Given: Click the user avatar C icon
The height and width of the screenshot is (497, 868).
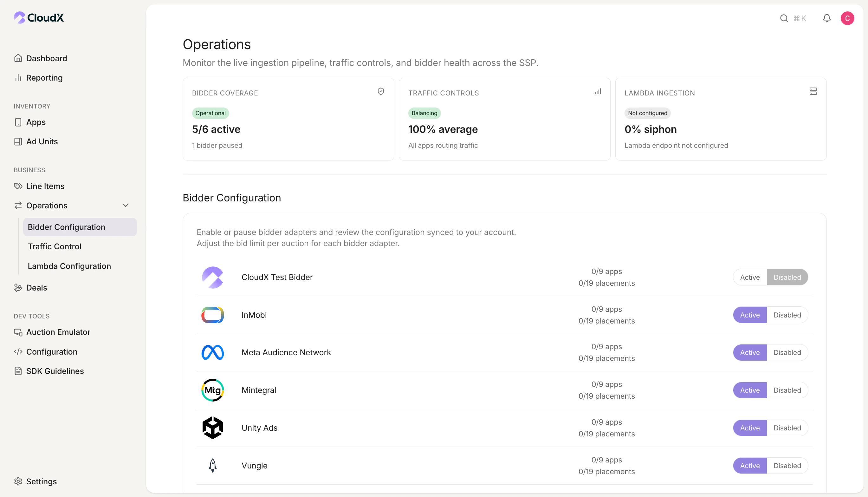Looking at the screenshot, I should point(847,18).
